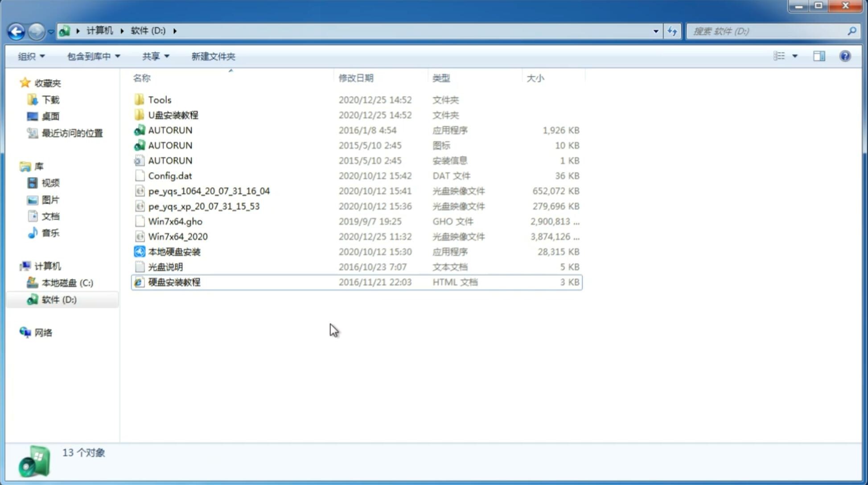Open Win7x64_2020 disc image file
The image size is (868, 485).
click(x=177, y=237)
